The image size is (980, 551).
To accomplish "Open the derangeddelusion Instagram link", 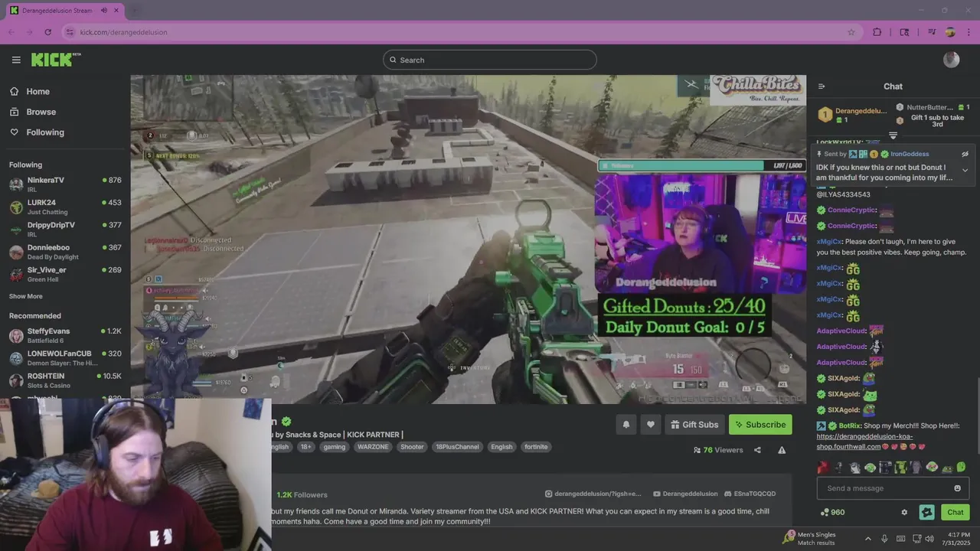I will 593,494.
